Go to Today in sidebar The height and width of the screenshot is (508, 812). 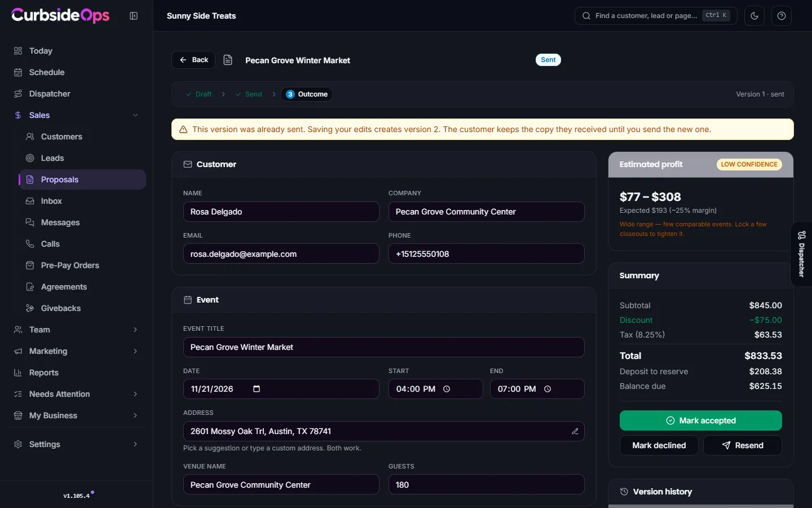coord(77,51)
